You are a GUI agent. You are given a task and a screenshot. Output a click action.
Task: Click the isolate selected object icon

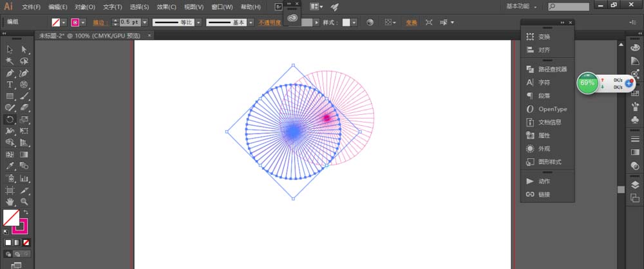click(429, 23)
